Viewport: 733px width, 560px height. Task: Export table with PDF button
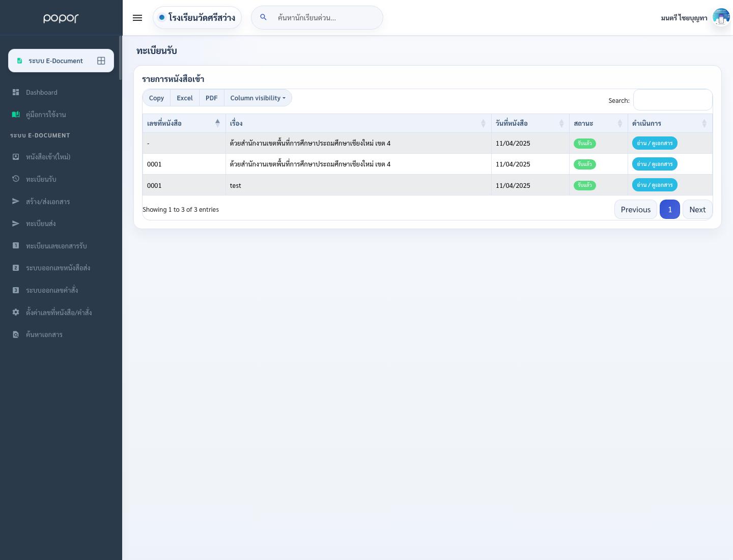[x=212, y=98]
